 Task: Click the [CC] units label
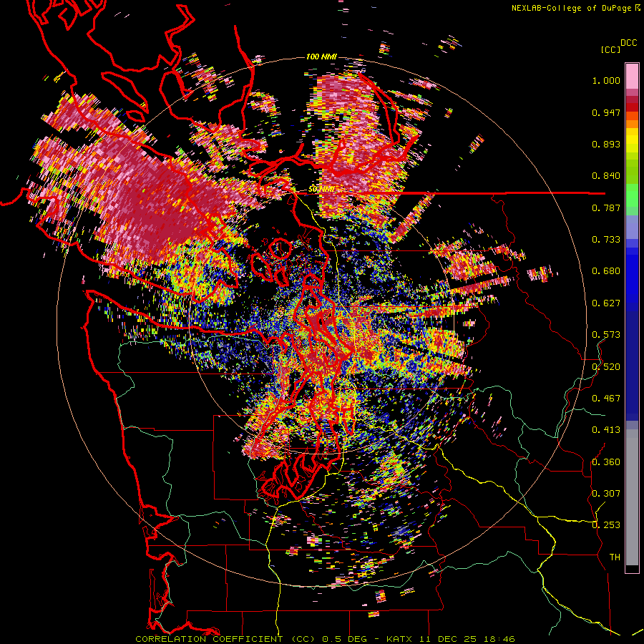point(610,49)
